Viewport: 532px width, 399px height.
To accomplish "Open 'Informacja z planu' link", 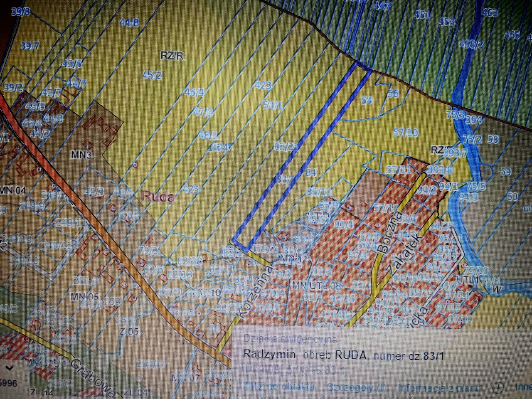I will (439, 388).
